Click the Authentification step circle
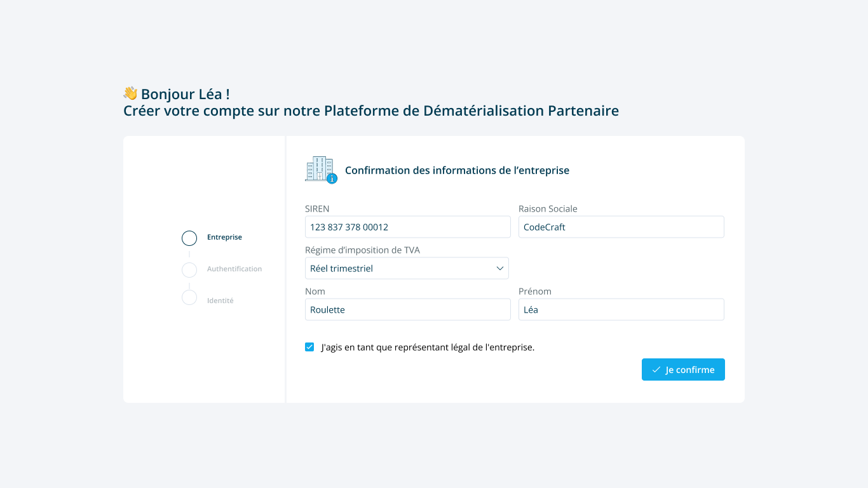The width and height of the screenshot is (868, 488). tap(189, 270)
